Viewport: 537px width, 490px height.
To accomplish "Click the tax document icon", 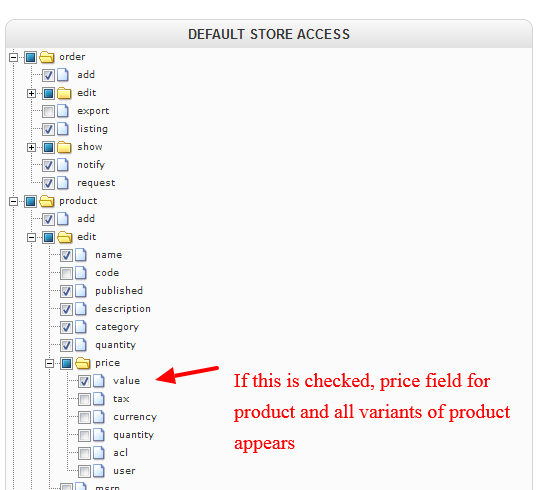I will pos(99,399).
